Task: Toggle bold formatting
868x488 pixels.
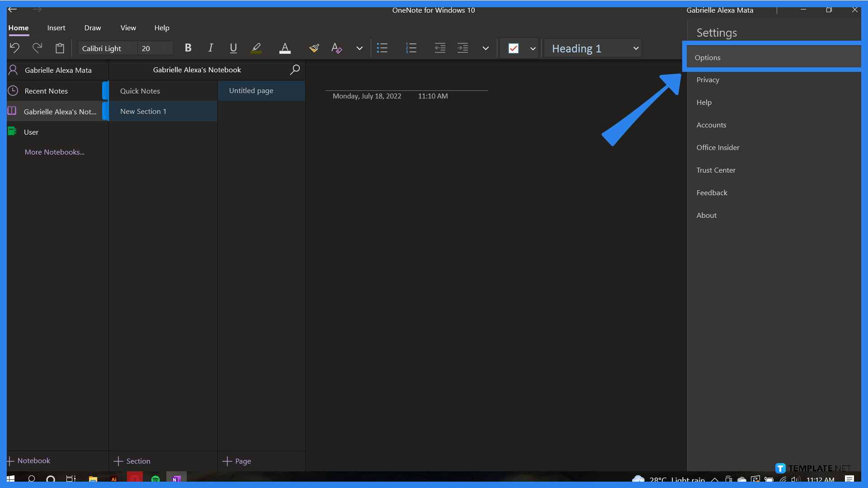Action: coord(188,48)
